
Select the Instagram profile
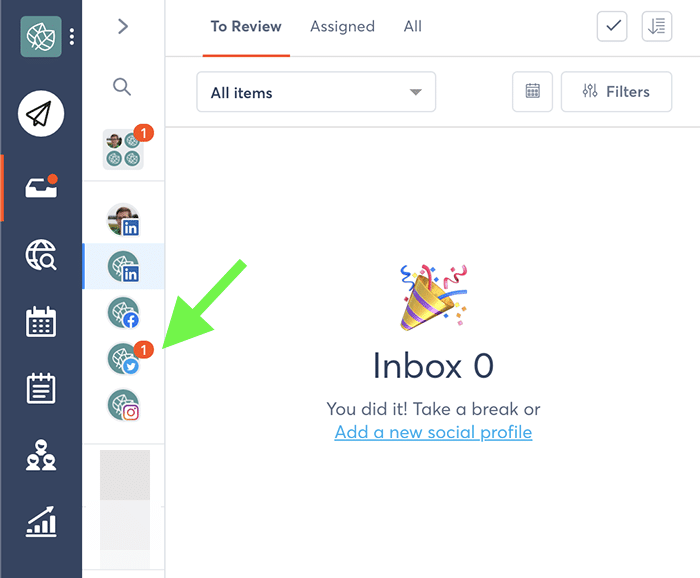124,405
